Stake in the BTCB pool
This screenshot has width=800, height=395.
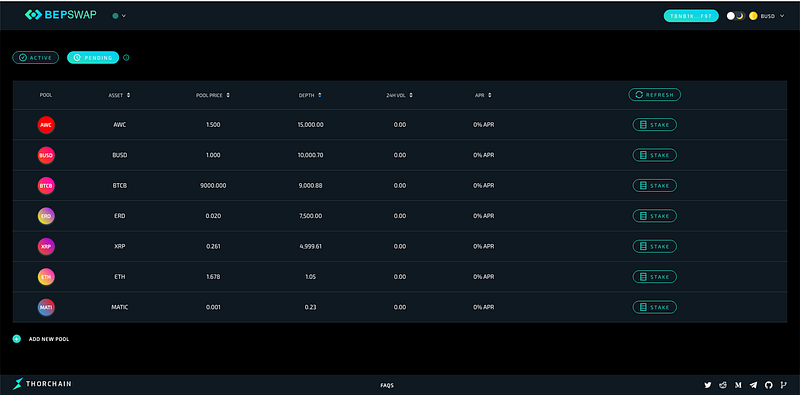click(x=655, y=186)
